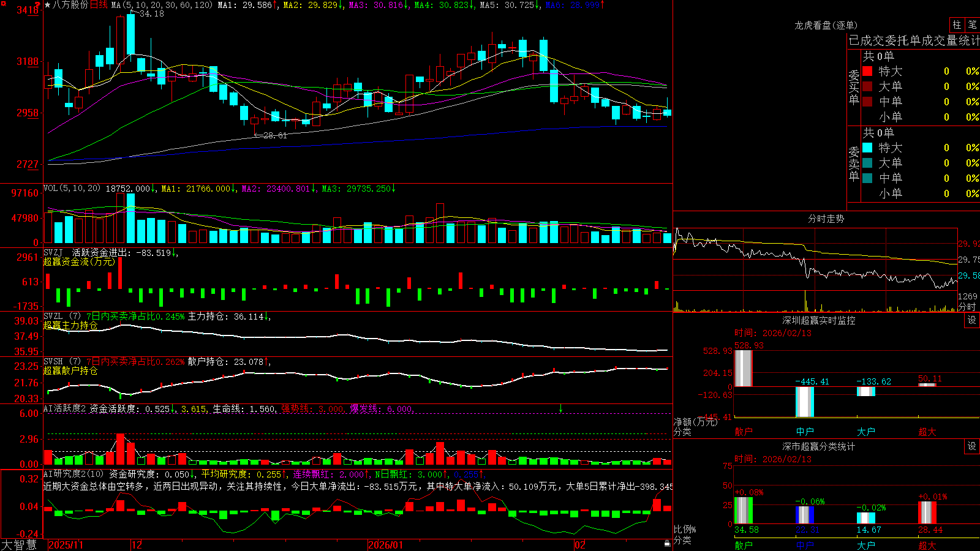This screenshot has width=980, height=551.
Task: Click the star icon before 八方股份
Action: tap(48, 5)
